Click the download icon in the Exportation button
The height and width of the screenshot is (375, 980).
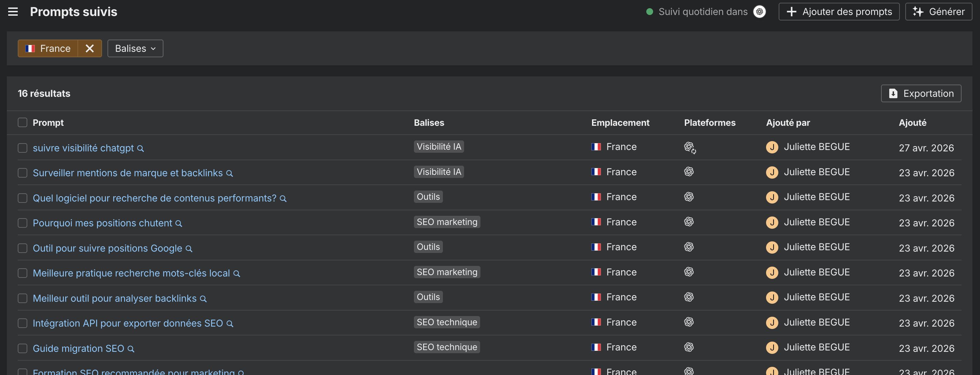tap(894, 93)
